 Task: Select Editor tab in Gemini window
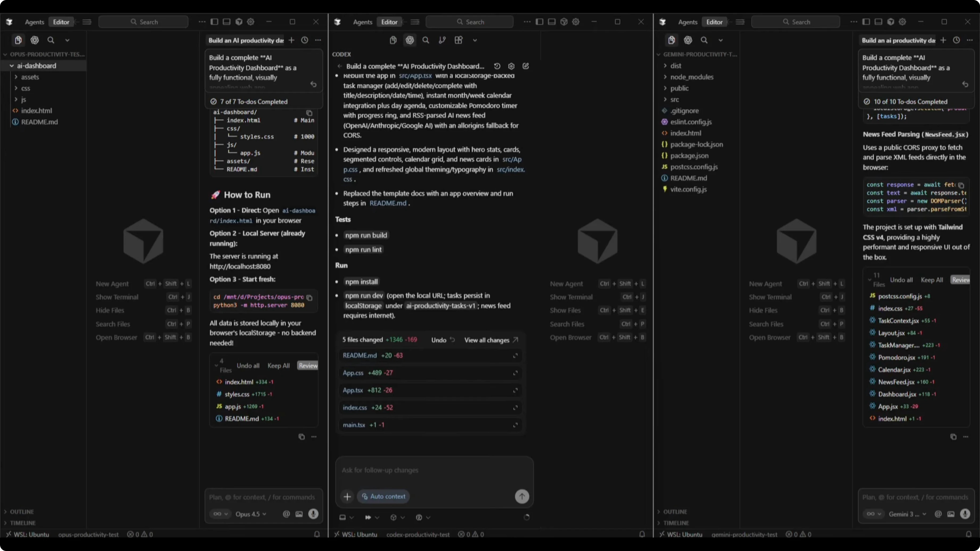pos(714,22)
